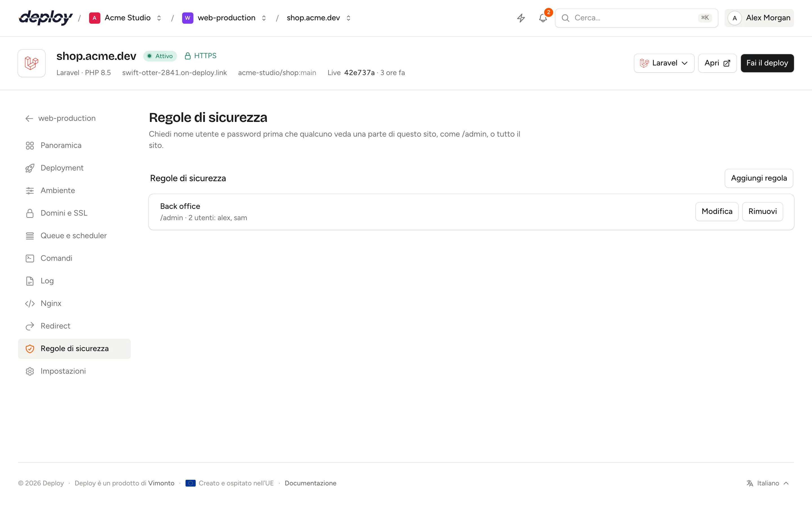
Task: Open the Alex Morgan user menu
Action: coord(759,18)
